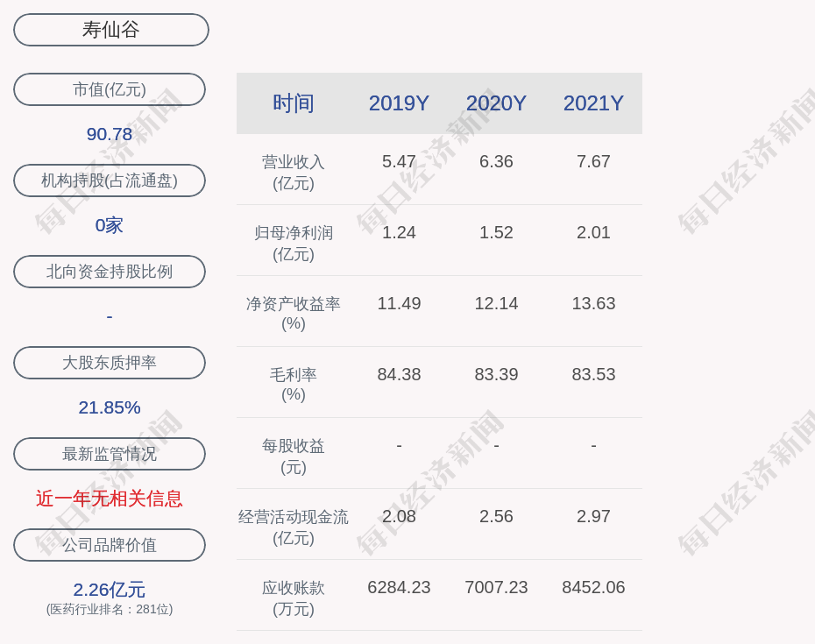Click the 毛利率 row label
The height and width of the screenshot is (644, 815).
tap(294, 385)
